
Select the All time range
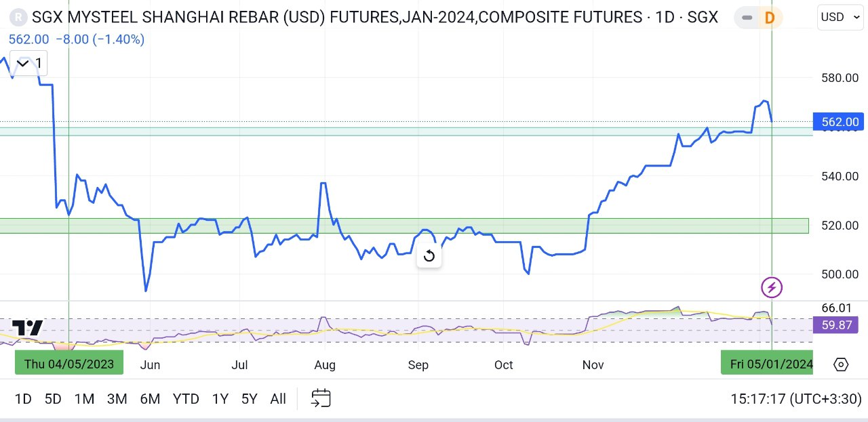[278, 399]
